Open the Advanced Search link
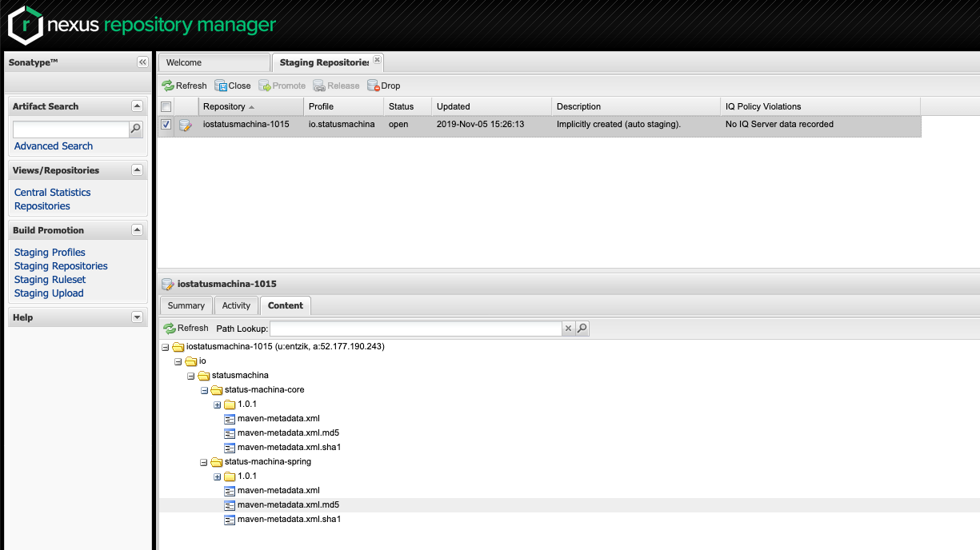Image resolution: width=980 pixels, height=550 pixels. 54,146
